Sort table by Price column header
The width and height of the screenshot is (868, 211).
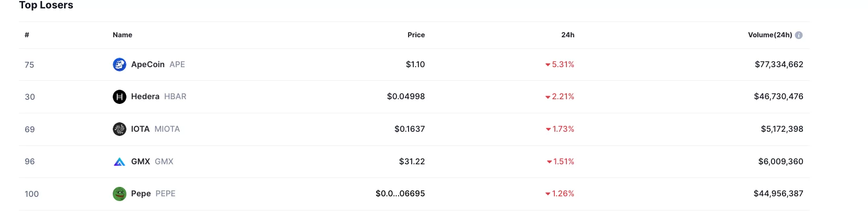pos(416,35)
